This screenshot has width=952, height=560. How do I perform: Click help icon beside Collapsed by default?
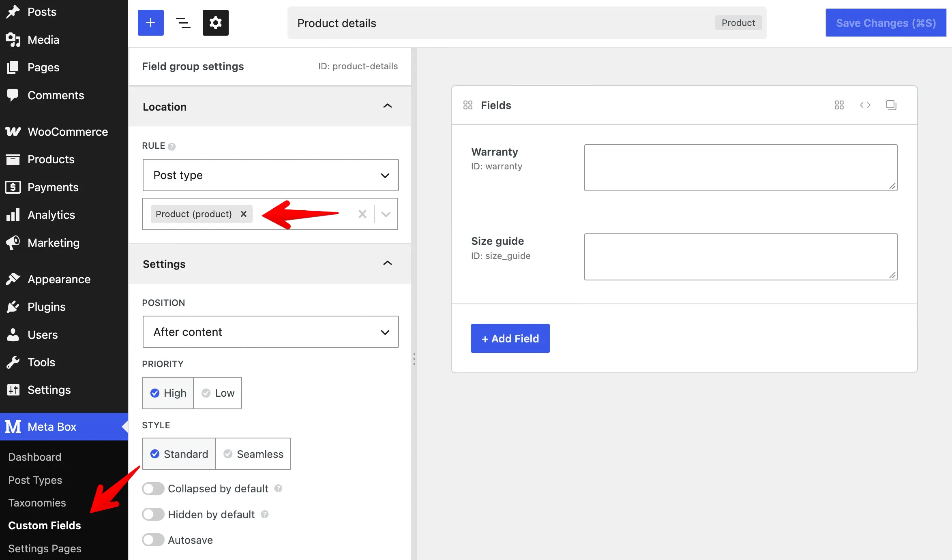[278, 488]
